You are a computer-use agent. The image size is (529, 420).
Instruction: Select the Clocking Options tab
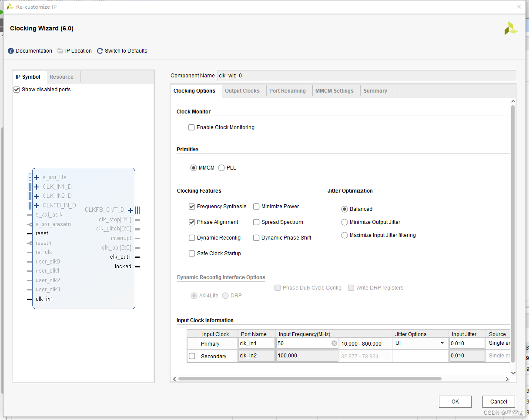pyautogui.click(x=194, y=91)
